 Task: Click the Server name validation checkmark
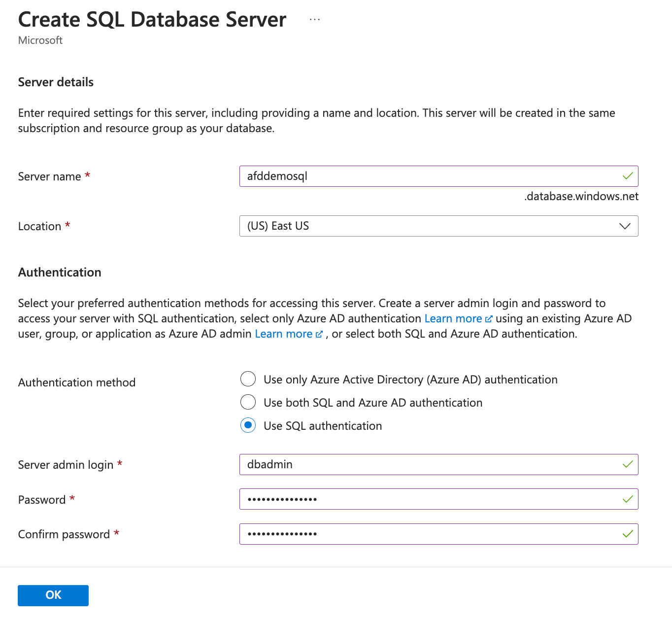pyautogui.click(x=627, y=176)
